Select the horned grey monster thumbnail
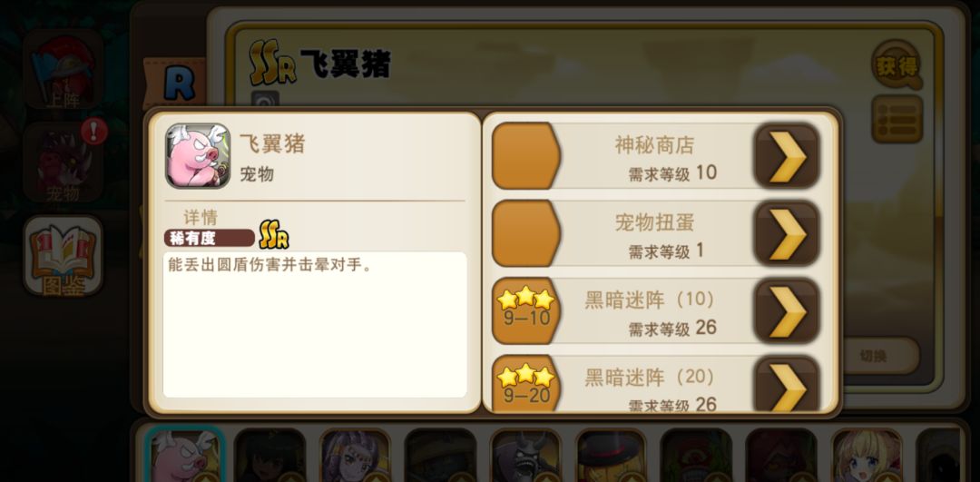Viewport: 980px width, 482px height. point(525,456)
